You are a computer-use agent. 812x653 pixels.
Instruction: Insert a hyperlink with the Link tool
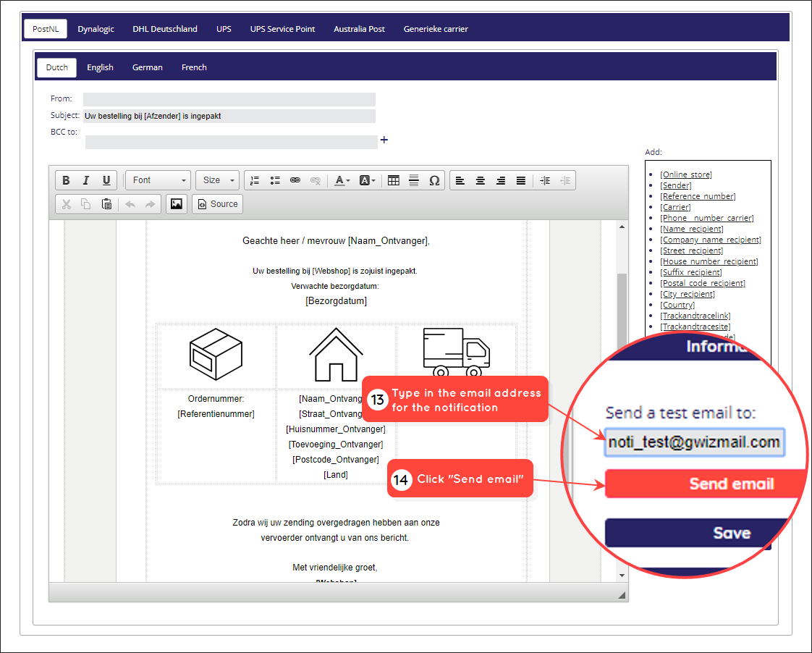point(295,180)
